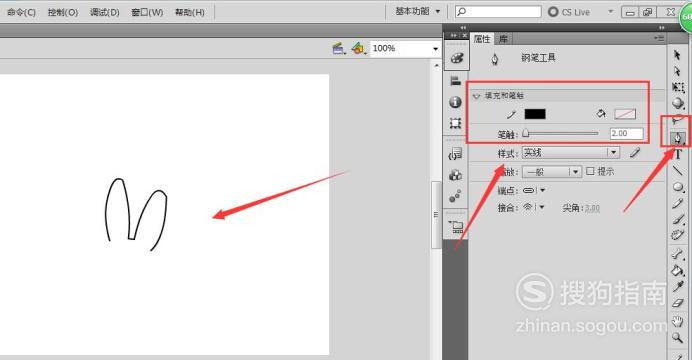Click the Edit Scene clapperboard icon
The width and height of the screenshot is (692, 360).
click(x=339, y=49)
